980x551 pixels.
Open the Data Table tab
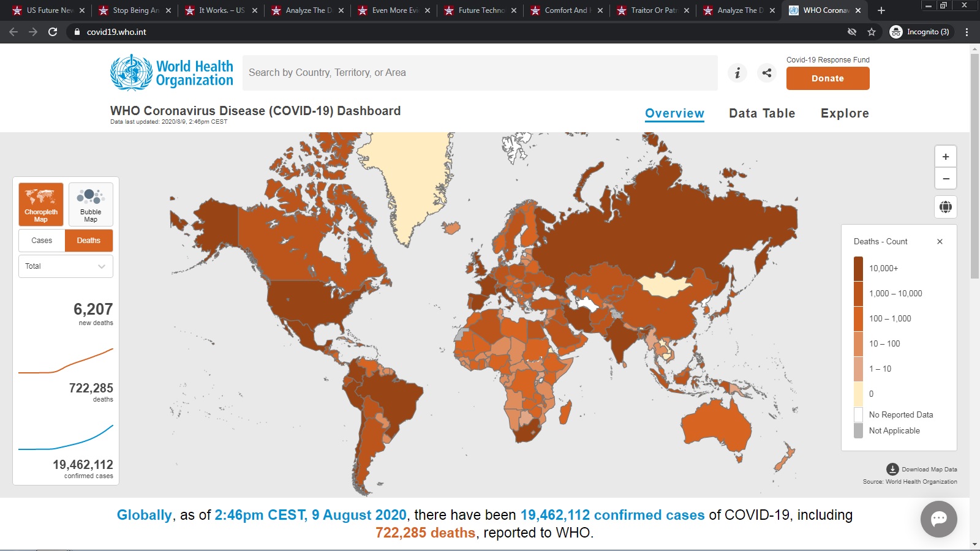[x=761, y=113]
